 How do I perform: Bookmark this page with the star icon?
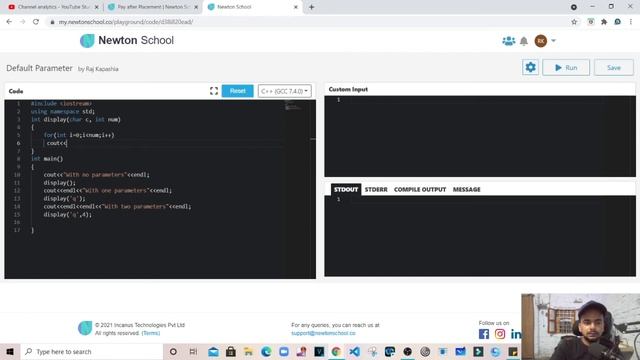[574, 22]
